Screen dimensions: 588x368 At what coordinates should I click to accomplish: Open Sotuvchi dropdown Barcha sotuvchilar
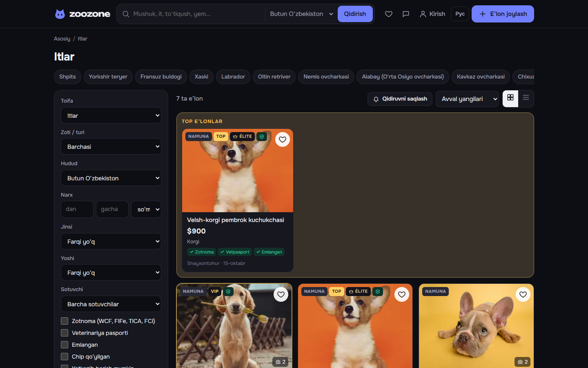coord(111,304)
